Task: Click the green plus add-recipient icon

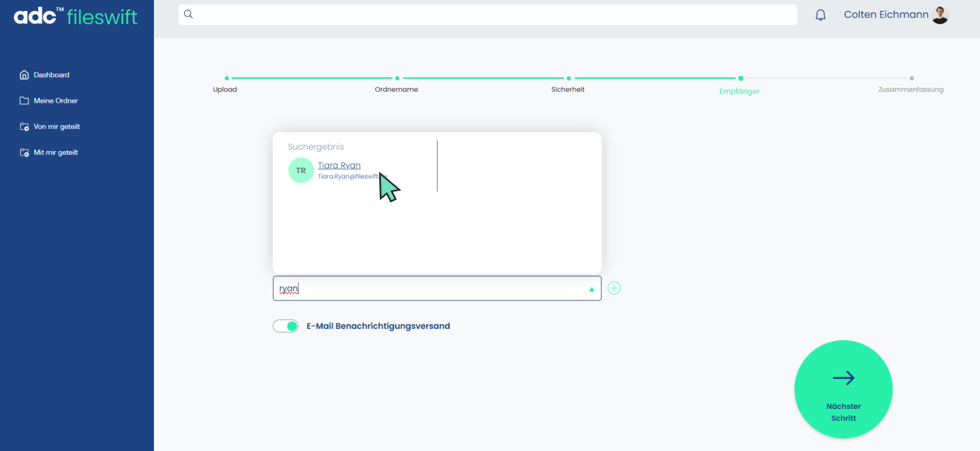Action: (x=614, y=288)
